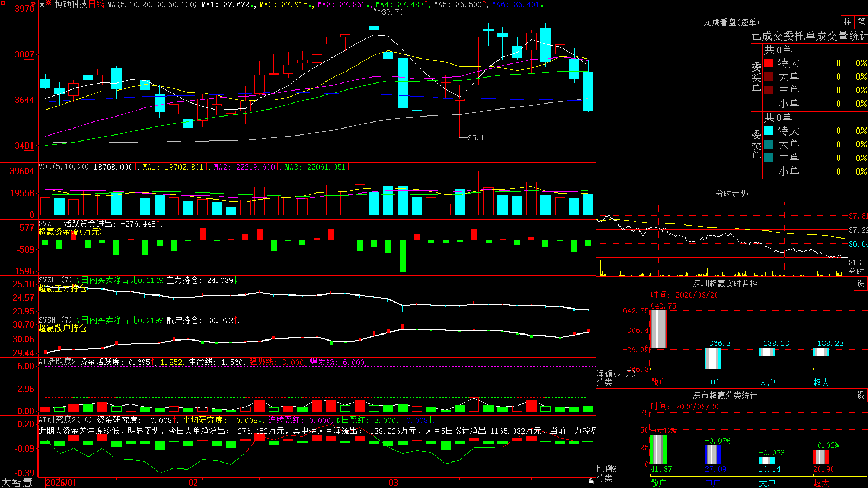Click the 03 month marker on the time axis

(393, 483)
